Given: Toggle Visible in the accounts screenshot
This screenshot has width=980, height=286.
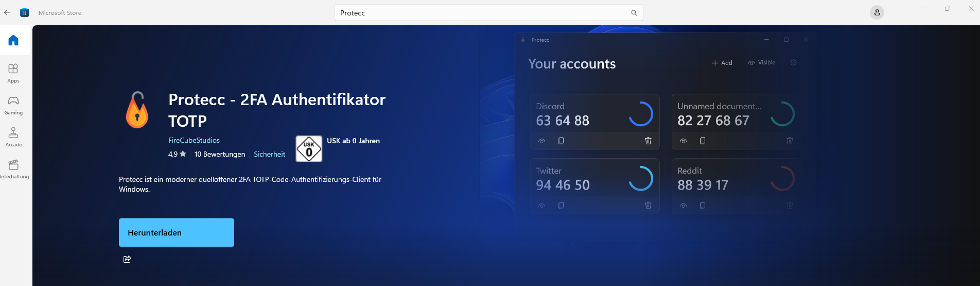Looking at the screenshot, I should [762, 63].
